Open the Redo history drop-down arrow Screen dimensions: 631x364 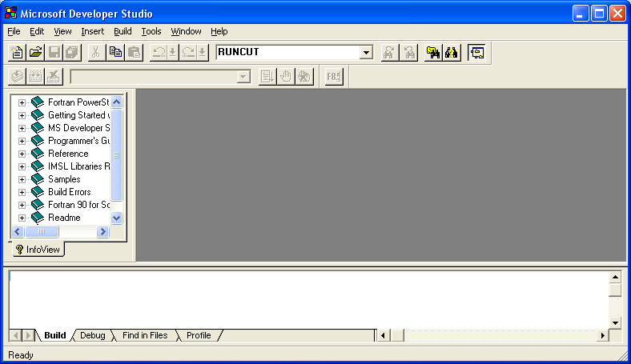[203, 52]
